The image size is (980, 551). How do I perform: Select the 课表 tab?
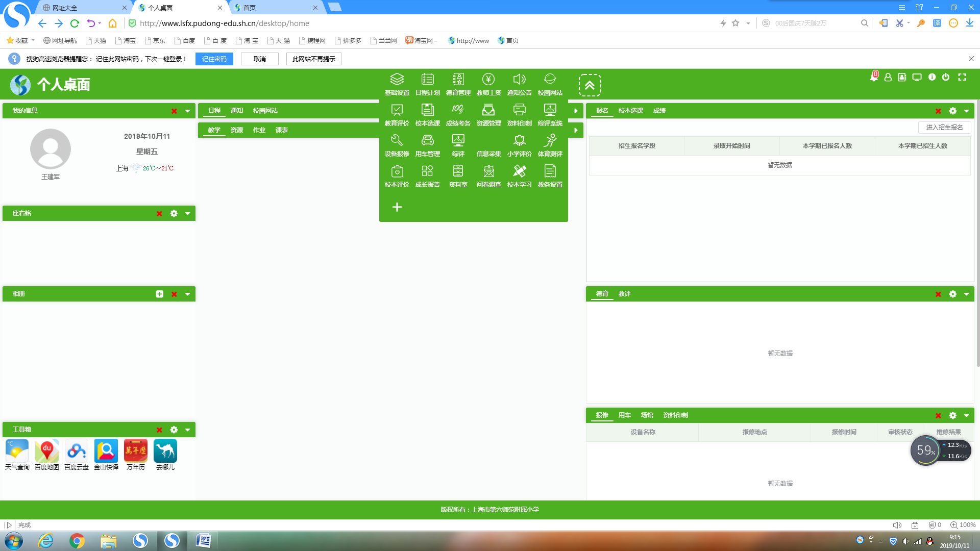click(x=281, y=130)
